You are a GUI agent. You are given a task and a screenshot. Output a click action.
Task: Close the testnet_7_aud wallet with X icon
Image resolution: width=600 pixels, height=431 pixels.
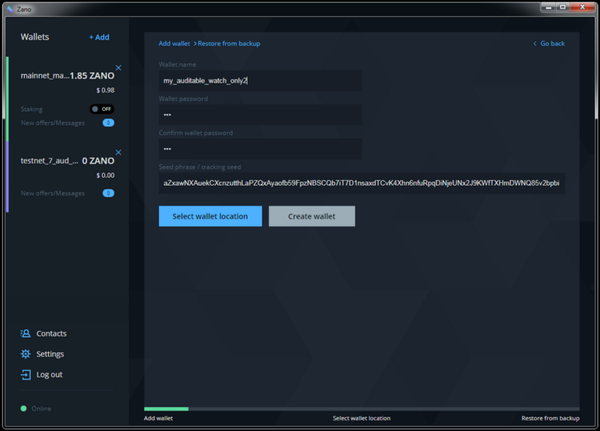[x=118, y=153]
